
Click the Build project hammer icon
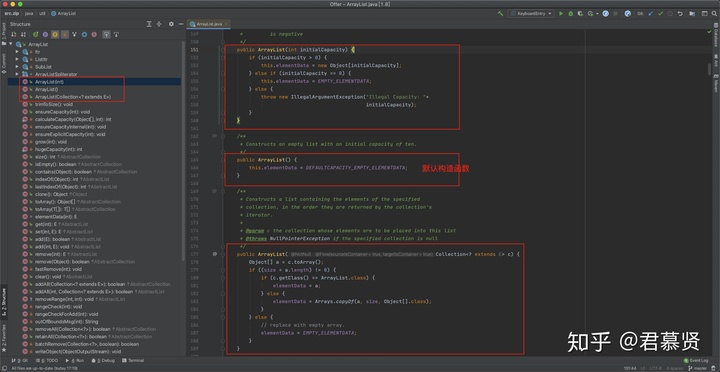point(501,14)
